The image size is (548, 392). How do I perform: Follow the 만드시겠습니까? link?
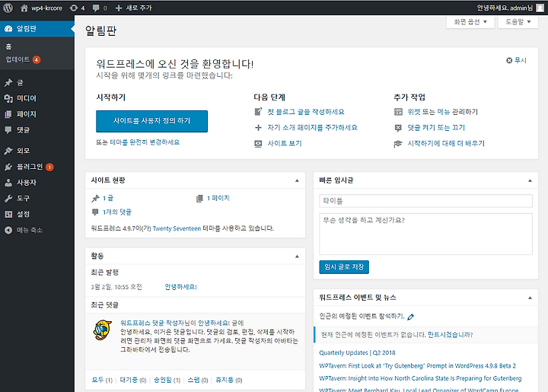[450, 335]
